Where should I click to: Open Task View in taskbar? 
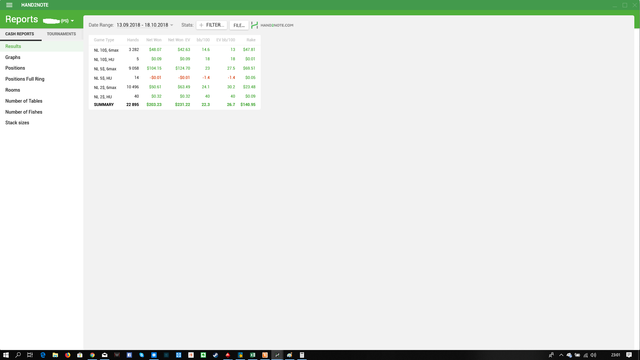pyautogui.click(x=30, y=355)
